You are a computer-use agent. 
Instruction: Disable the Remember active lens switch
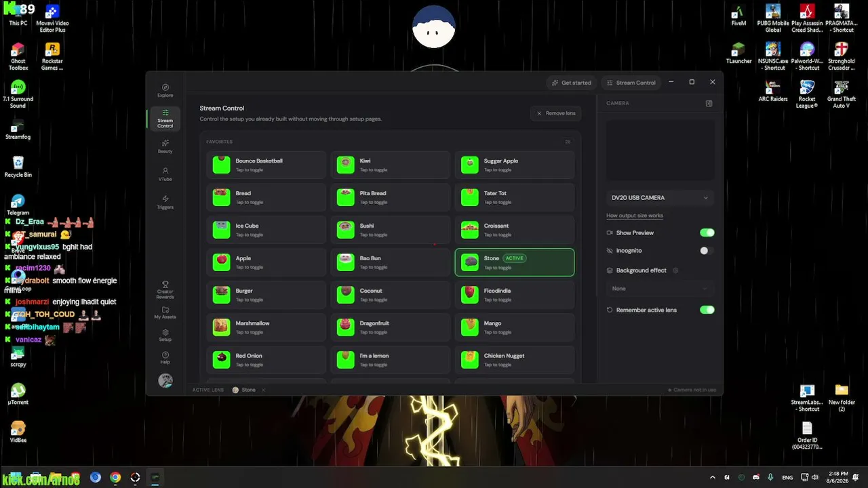tap(707, 310)
